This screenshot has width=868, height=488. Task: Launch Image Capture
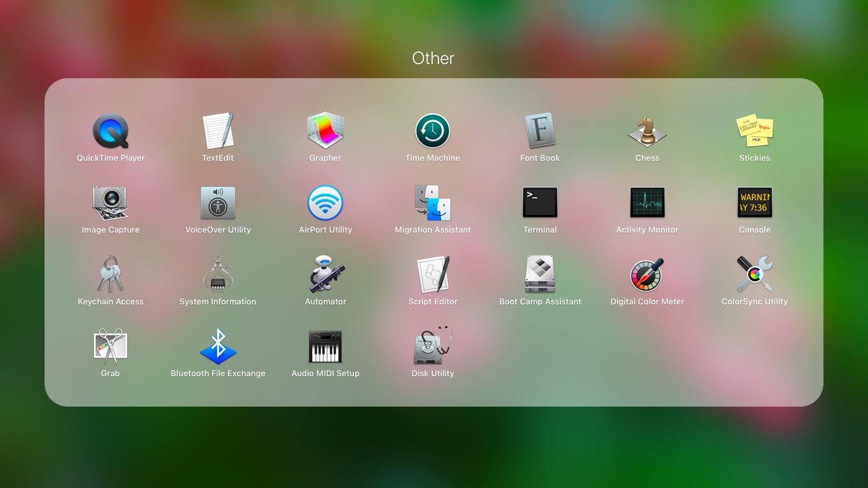coord(111,203)
